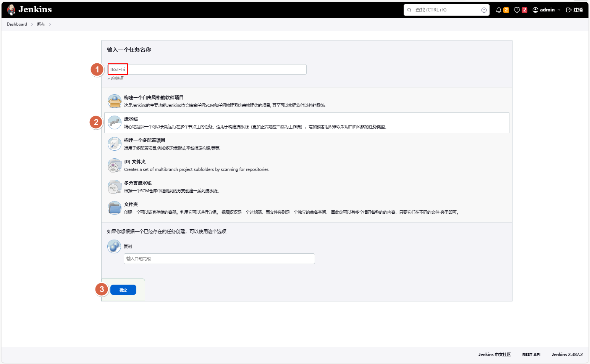Select the freestyle project icon
The width and height of the screenshot is (590, 364).
pos(115,101)
